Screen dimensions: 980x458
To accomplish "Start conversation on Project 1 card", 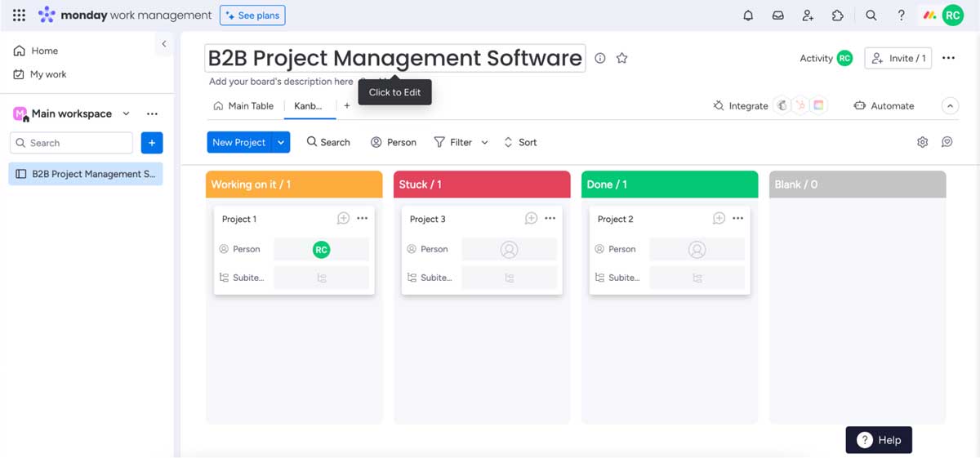I will [344, 219].
